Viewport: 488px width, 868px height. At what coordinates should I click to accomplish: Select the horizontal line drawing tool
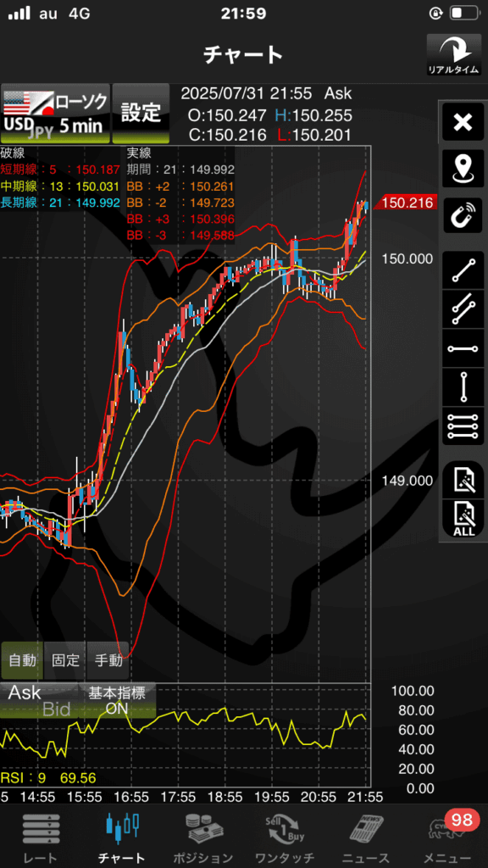[x=463, y=348]
